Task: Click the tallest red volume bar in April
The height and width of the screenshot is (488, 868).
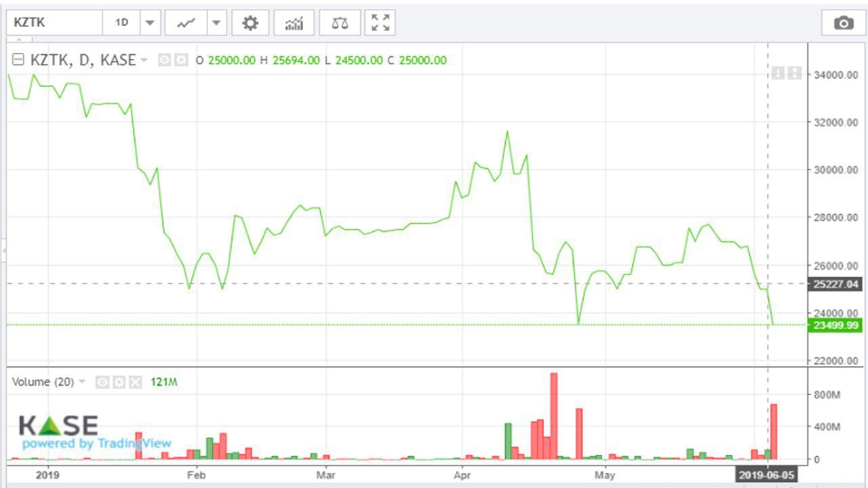Action: tap(553, 416)
